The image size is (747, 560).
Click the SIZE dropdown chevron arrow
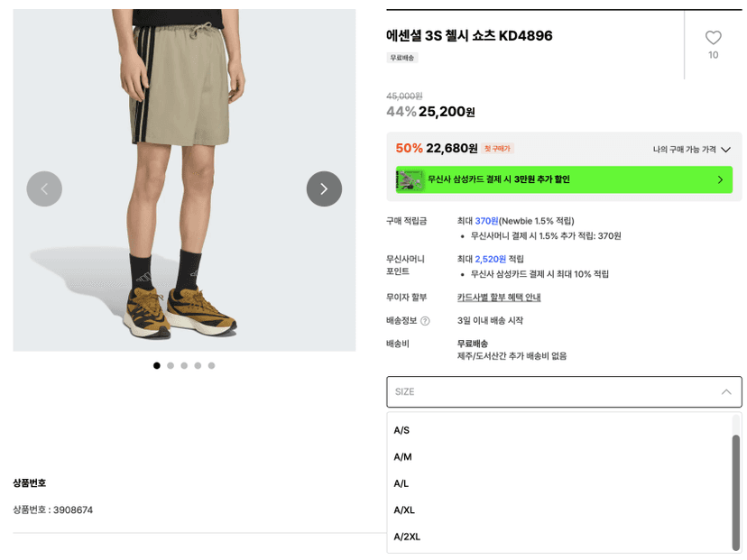click(x=726, y=392)
